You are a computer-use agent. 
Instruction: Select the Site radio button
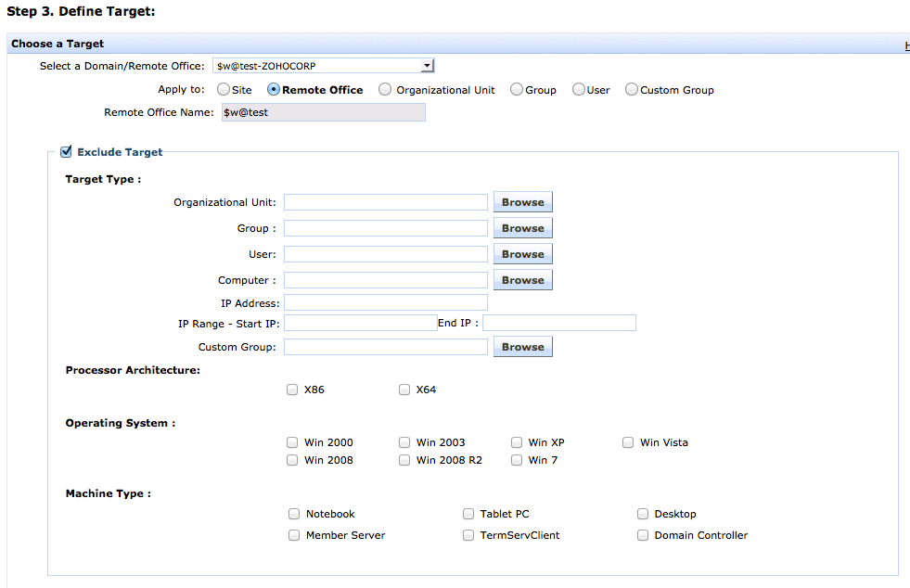224,90
